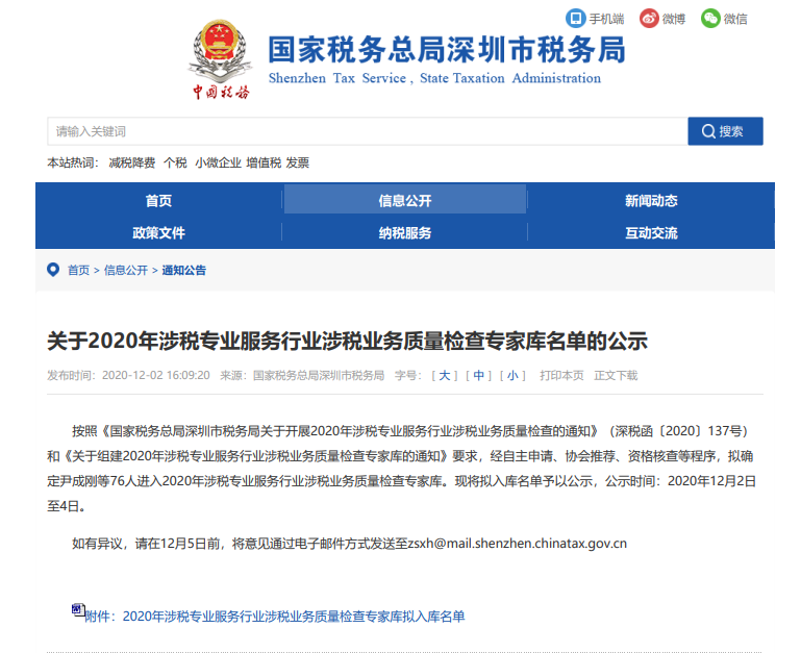The width and height of the screenshot is (802, 654).
Task: Open the 首页 navigation tab
Action: tap(159, 200)
